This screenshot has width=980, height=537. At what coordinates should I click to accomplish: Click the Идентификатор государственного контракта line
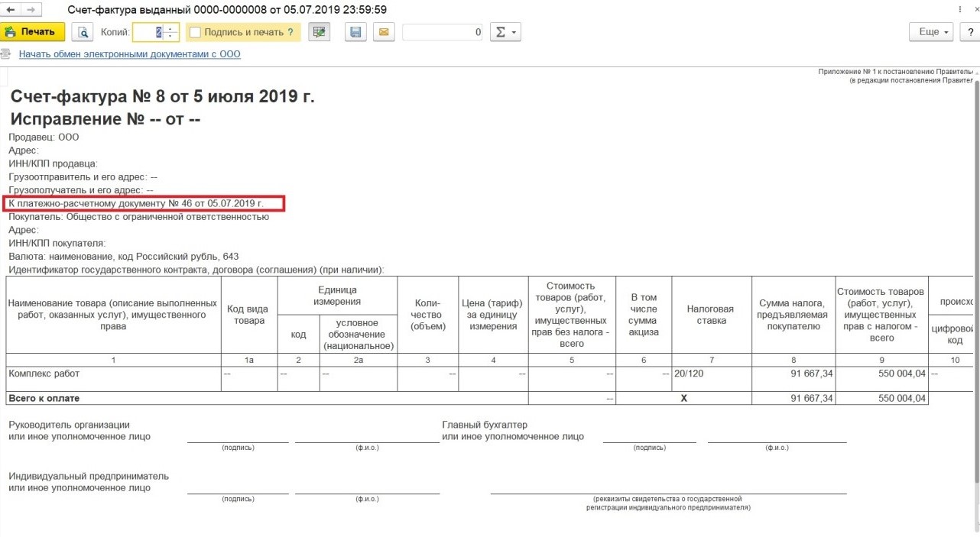[x=196, y=270]
